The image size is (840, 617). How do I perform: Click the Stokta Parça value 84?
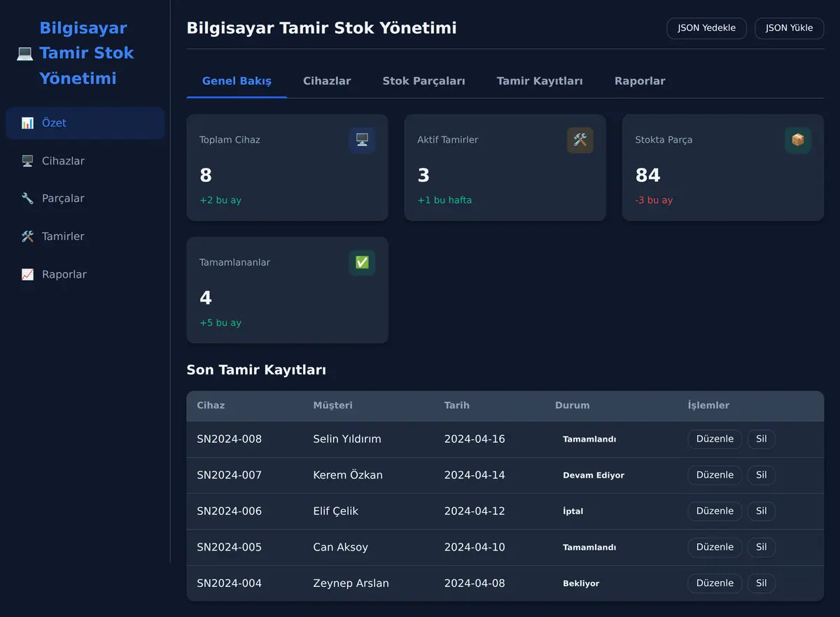647,176
